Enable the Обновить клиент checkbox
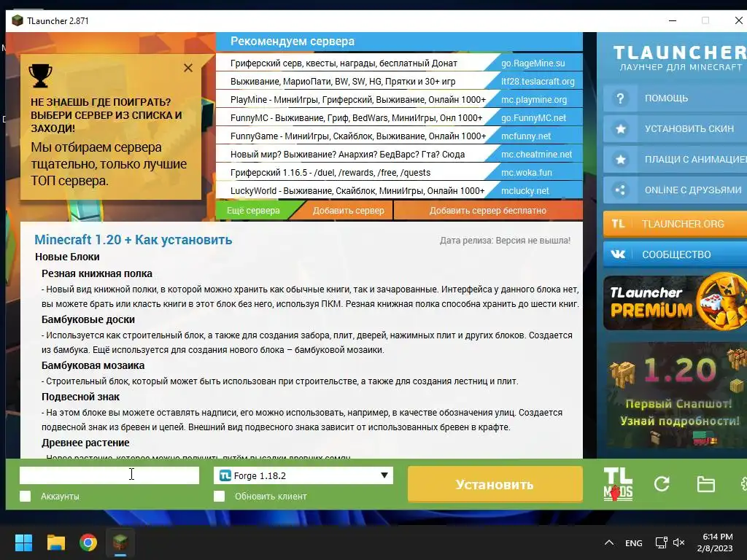The height and width of the screenshot is (560, 747). pos(219,496)
